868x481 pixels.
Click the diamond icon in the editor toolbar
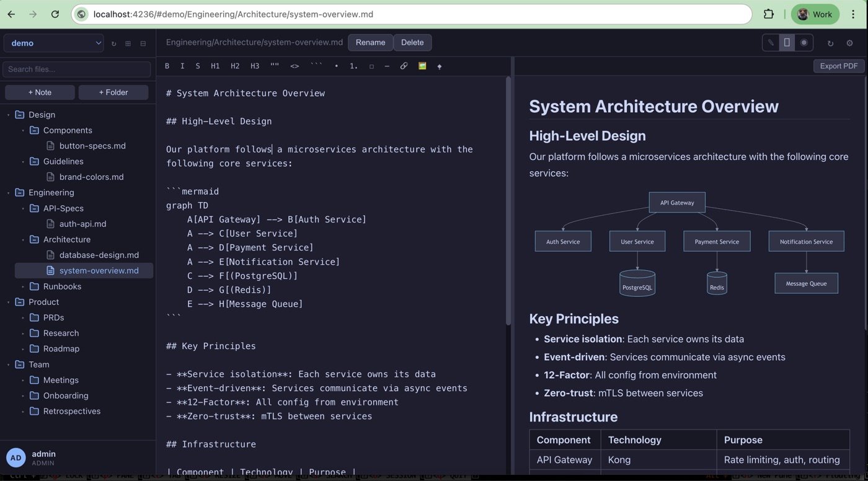coord(440,66)
